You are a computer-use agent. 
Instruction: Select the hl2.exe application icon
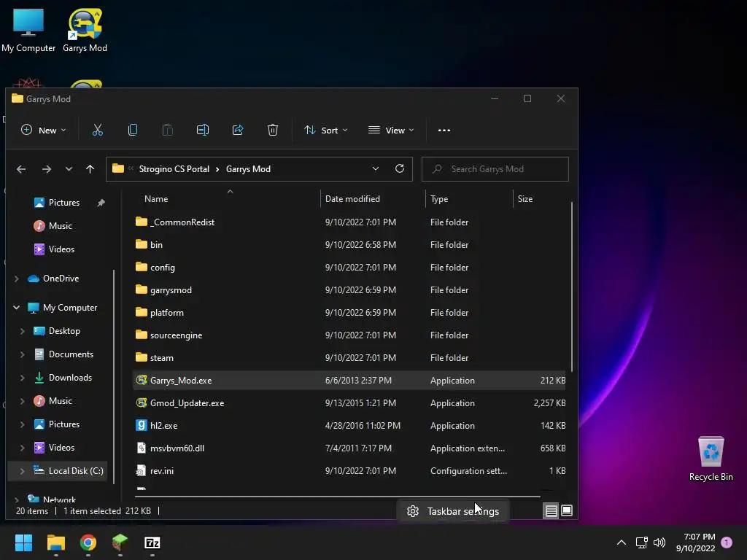141,425
